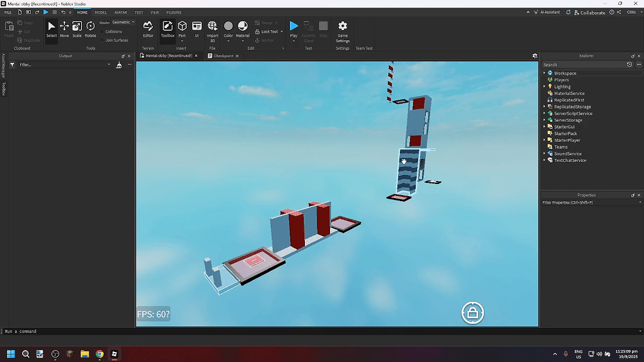
Task: Insert a Part
Action: (182, 26)
